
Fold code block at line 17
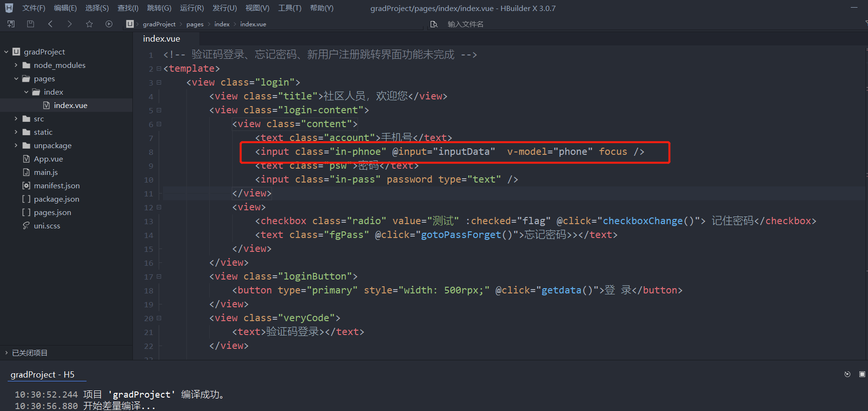tap(159, 277)
